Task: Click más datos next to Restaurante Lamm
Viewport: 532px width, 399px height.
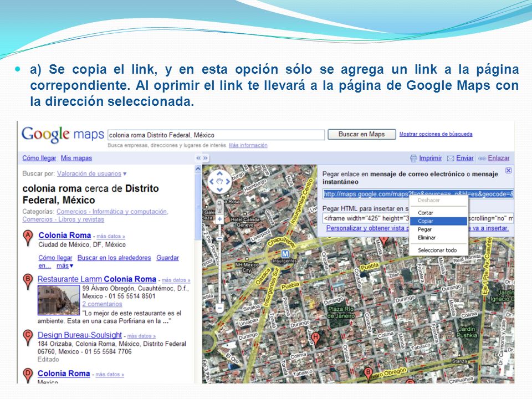Action: pos(176,280)
